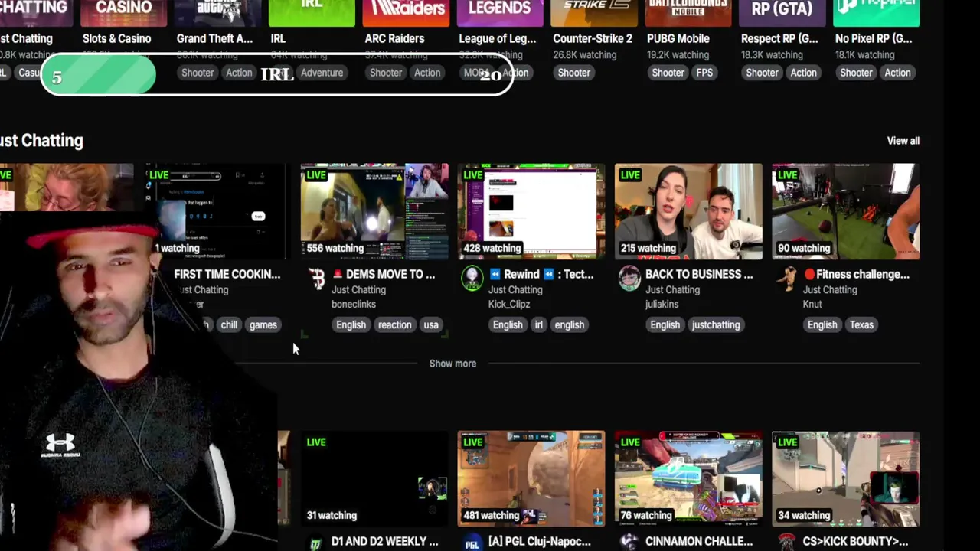980x551 pixels.
Task: Click the English tag under boneclinks
Action: coord(351,324)
